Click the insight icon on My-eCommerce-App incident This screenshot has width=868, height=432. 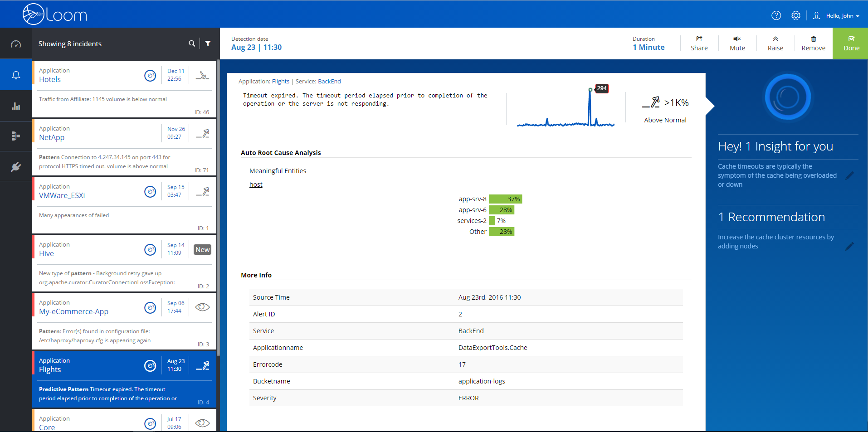click(150, 308)
